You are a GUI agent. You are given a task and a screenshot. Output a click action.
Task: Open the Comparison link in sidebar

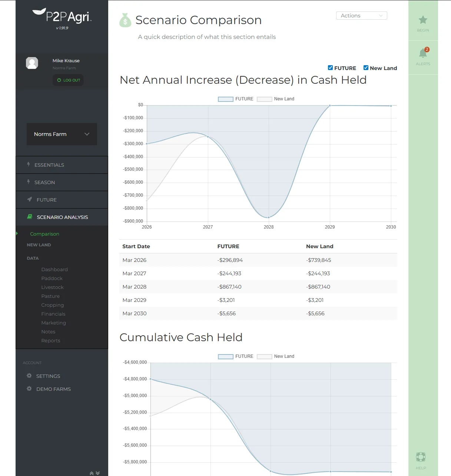(x=44, y=234)
